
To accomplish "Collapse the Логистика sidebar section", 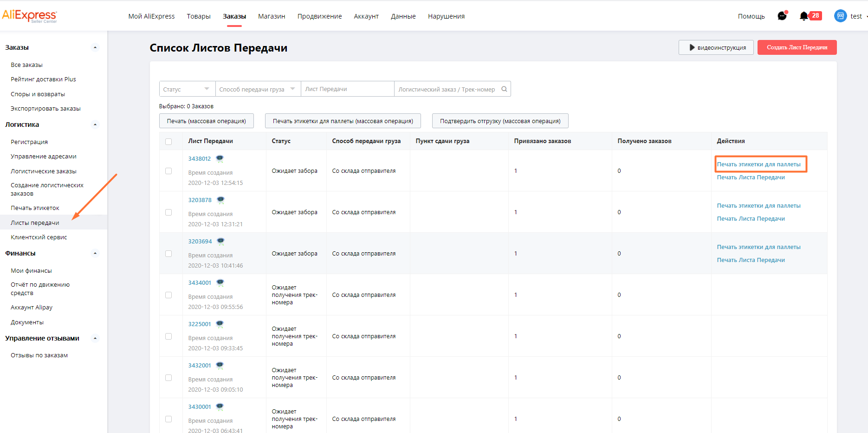I will [x=95, y=125].
